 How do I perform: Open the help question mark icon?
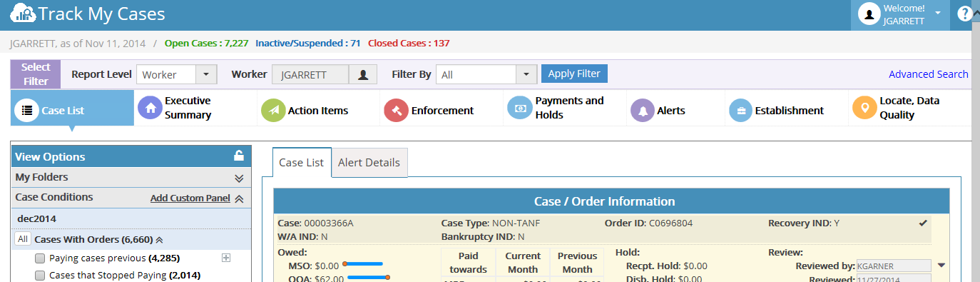(x=964, y=14)
